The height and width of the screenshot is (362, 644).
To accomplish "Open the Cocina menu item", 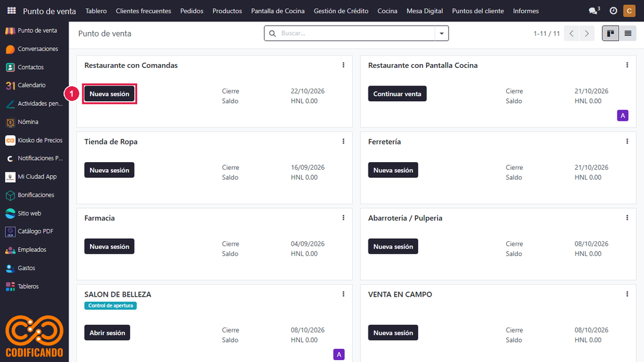I will [x=387, y=11].
